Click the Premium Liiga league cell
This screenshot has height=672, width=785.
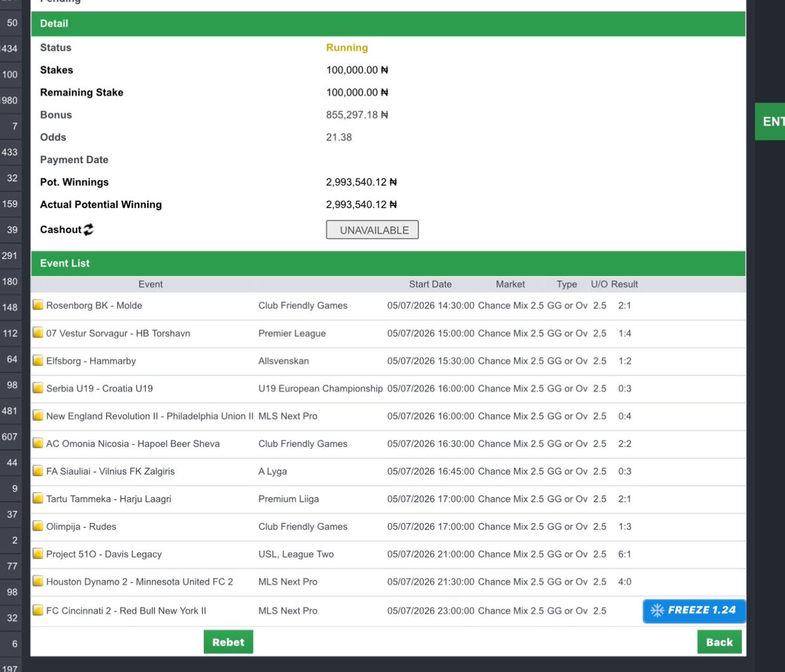(289, 499)
